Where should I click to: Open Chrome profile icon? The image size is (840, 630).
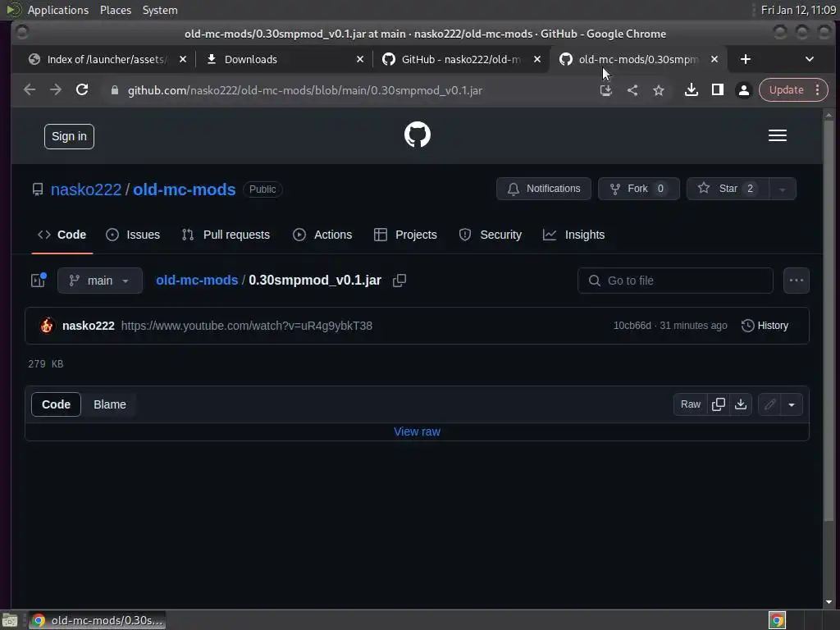tap(743, 90)
